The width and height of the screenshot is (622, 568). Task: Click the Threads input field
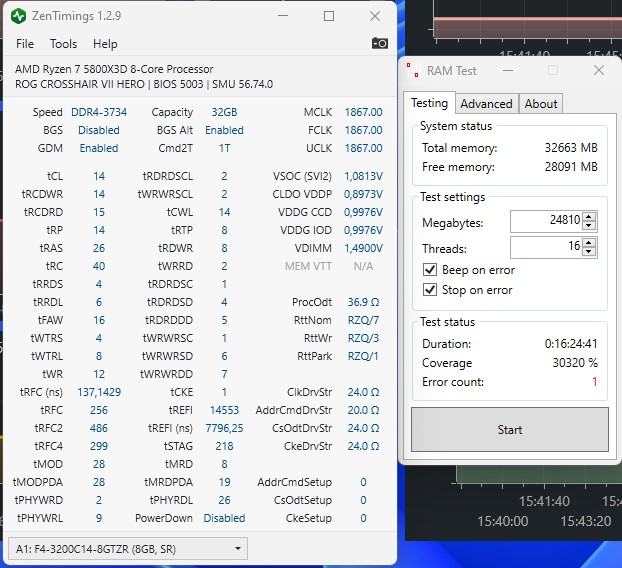point(546,247)
